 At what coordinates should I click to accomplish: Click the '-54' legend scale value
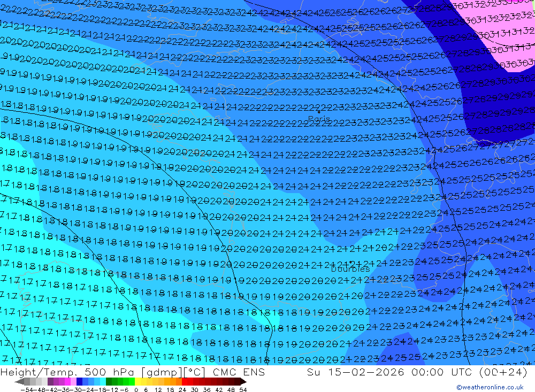27,390
